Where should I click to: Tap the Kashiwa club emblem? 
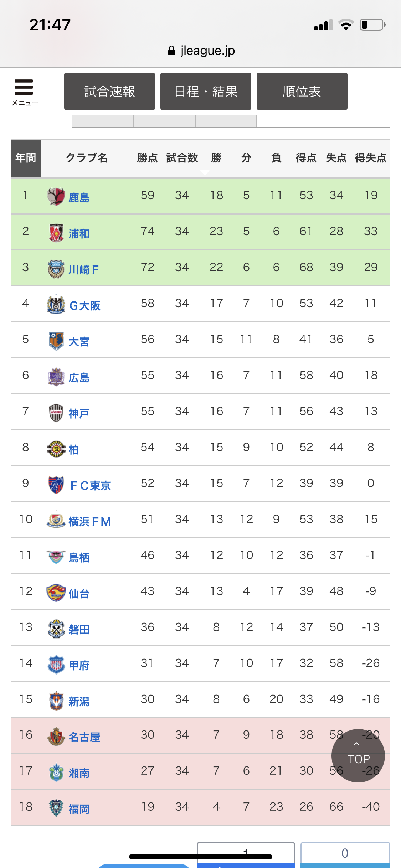coord(56,449)
